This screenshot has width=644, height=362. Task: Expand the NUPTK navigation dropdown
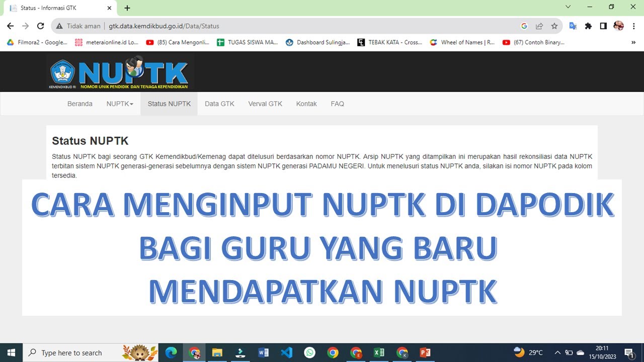click(120, 104)
